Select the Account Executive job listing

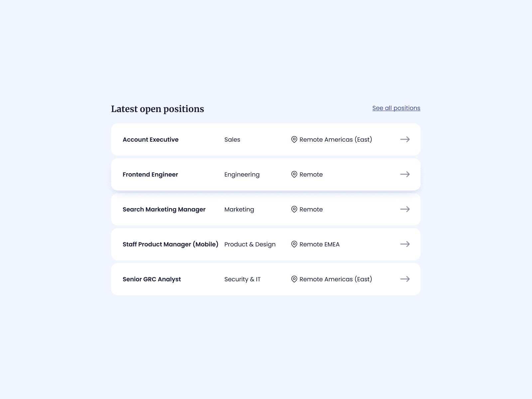click(150, 139)
